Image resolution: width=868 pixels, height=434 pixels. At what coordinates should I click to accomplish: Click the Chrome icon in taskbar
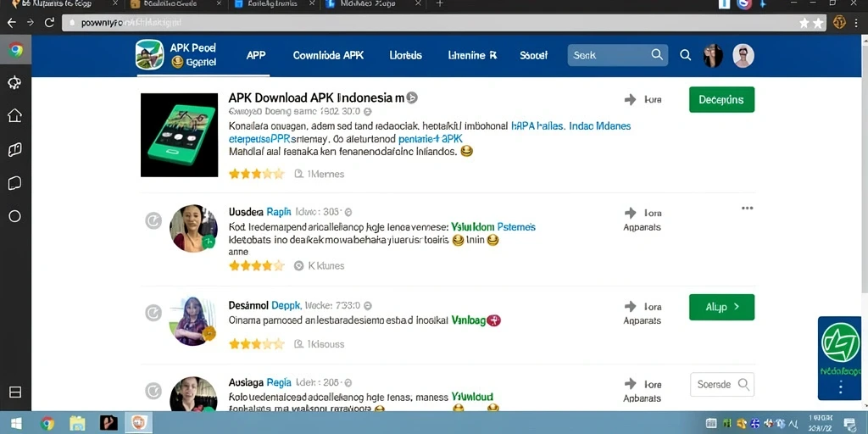tap(47, 424)
